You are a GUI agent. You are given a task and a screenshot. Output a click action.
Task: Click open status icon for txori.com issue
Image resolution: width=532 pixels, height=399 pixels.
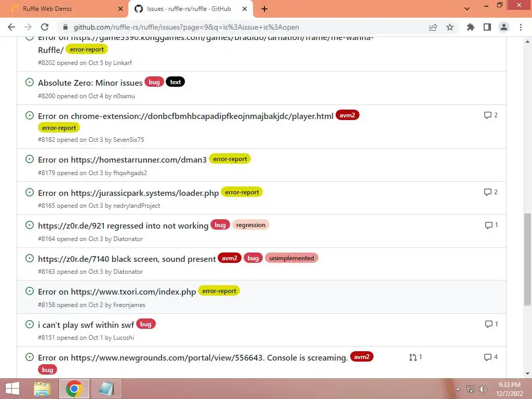pos(30,291)
